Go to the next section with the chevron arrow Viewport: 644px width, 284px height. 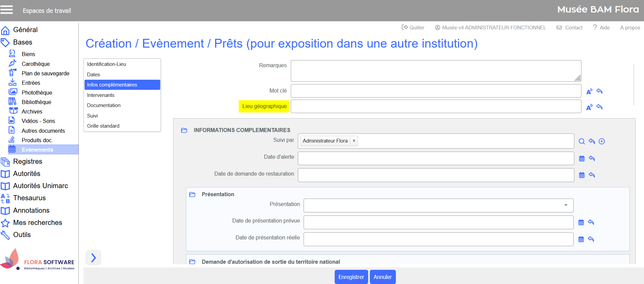[x=93, y=258]
